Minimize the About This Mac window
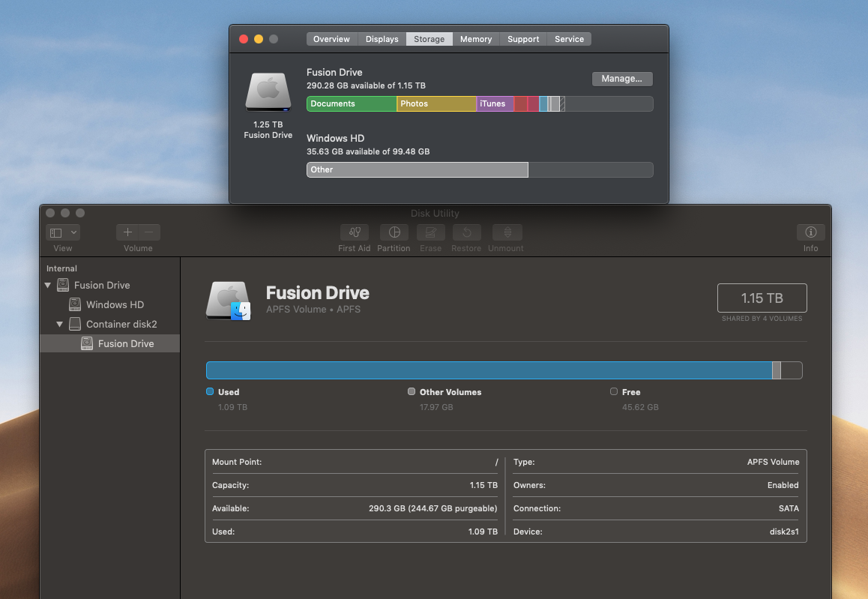 pos(259,39)
